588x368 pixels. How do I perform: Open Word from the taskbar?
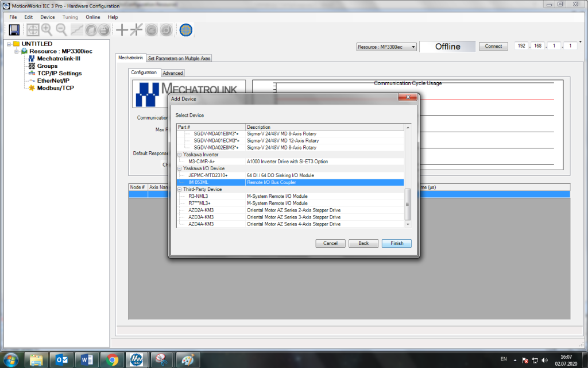tap(87, 360)
